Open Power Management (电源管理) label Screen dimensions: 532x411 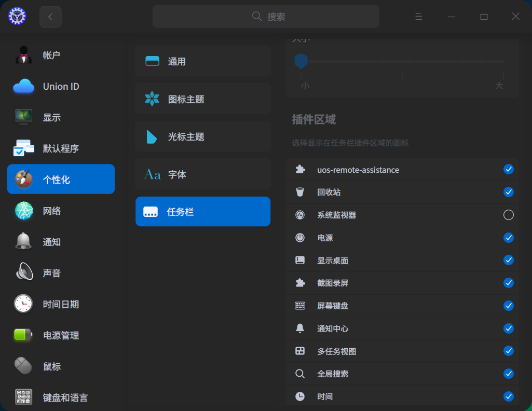61,335
